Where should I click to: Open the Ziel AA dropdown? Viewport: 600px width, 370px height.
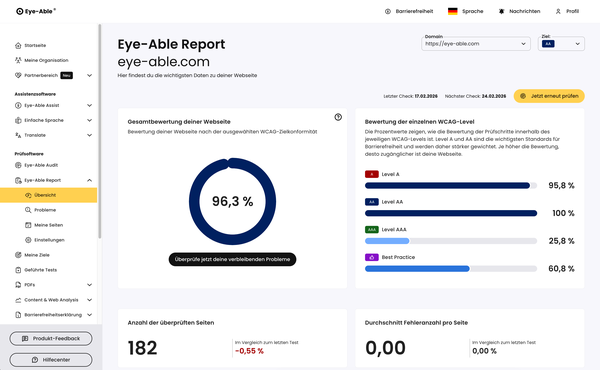[x=561, y=44]
